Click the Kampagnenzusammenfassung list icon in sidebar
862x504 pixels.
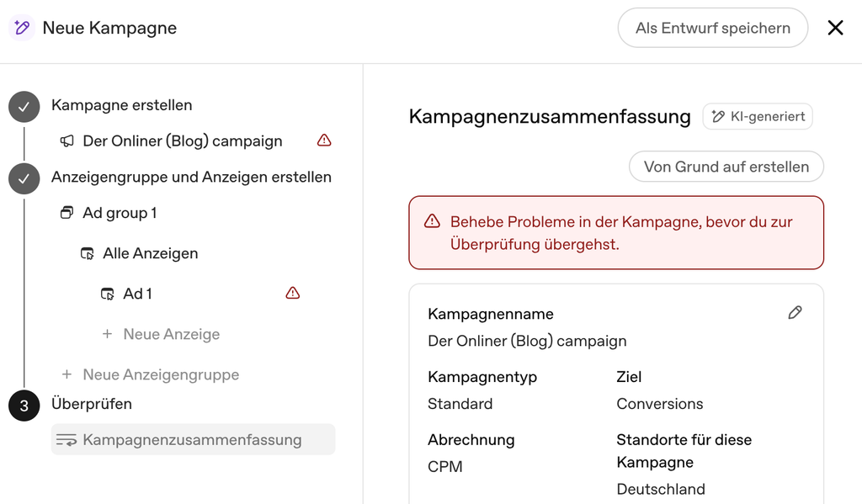pyautogui.click(x=67, y=440)
